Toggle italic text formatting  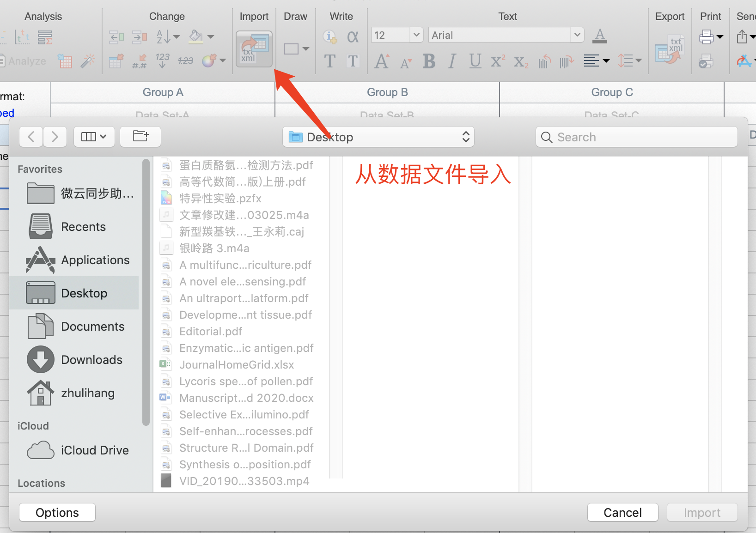tap(452, 61)
